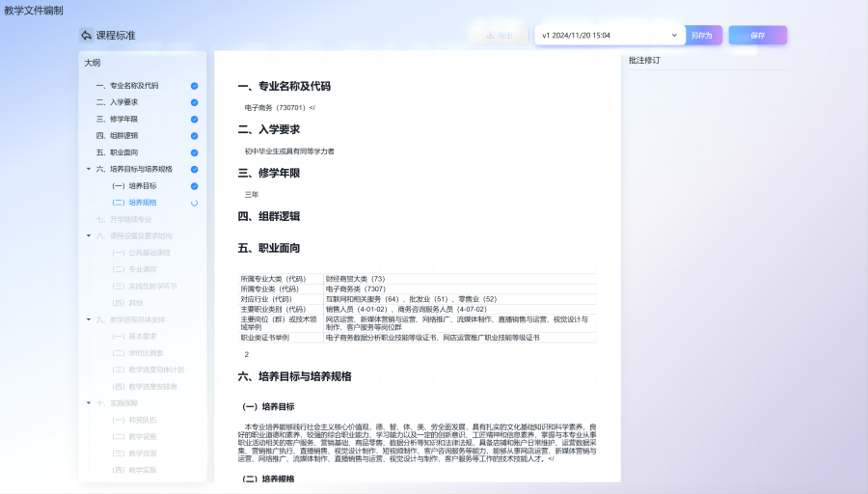Image resolution: width=868 pixels, height=494 pixels.
Task: Click the loading spinner next to 培养规格
Action: pyautogui.click(x=194, y=203)
